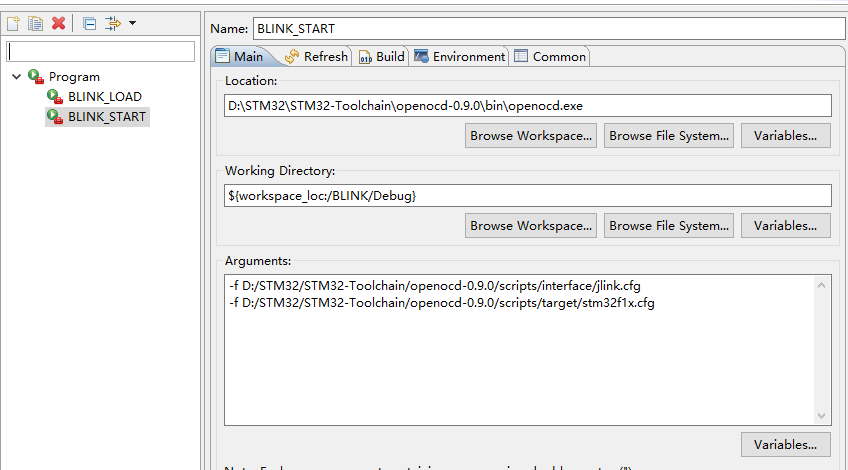The width and height of the screenshot is (848, 470).
Task: Click the Arguments scrollbar down arrow
Action: pos(822,416)
